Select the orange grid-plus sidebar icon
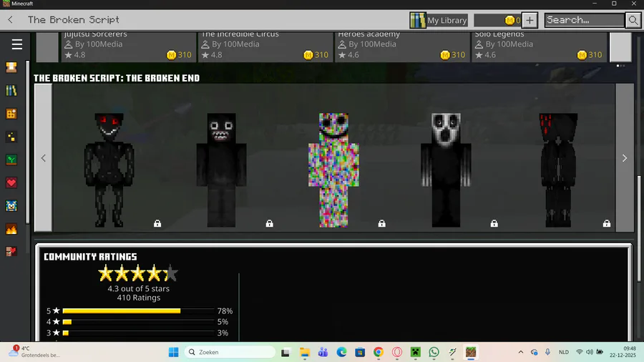The height and width of the screenshot is (362, 644). pos(11,114)
